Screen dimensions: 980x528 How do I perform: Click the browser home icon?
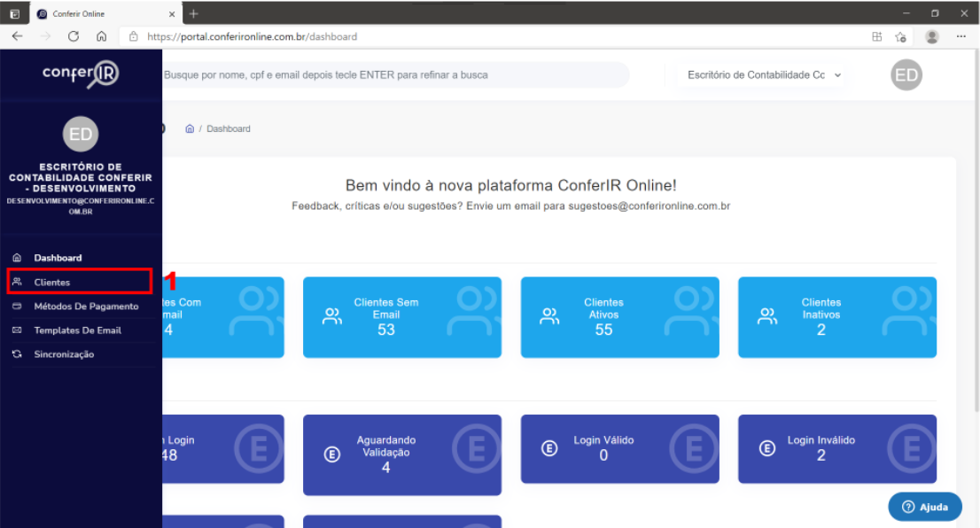101,36
